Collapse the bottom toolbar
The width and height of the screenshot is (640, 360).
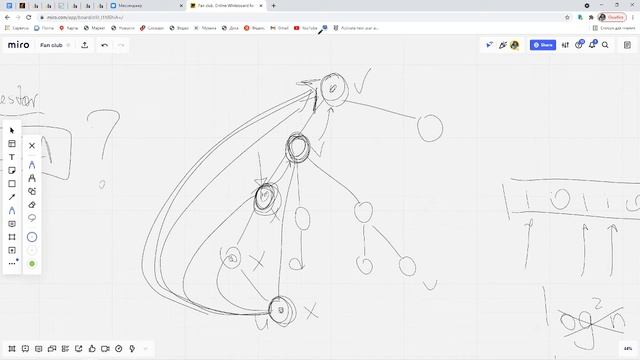tap(146, 349)
